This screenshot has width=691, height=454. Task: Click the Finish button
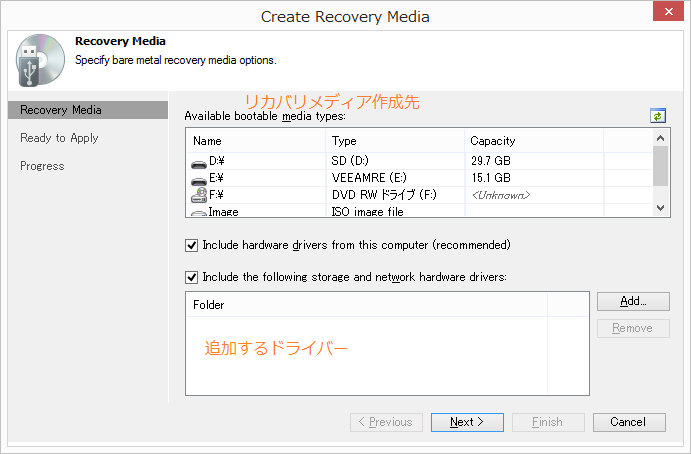click(x=548, y=422)
